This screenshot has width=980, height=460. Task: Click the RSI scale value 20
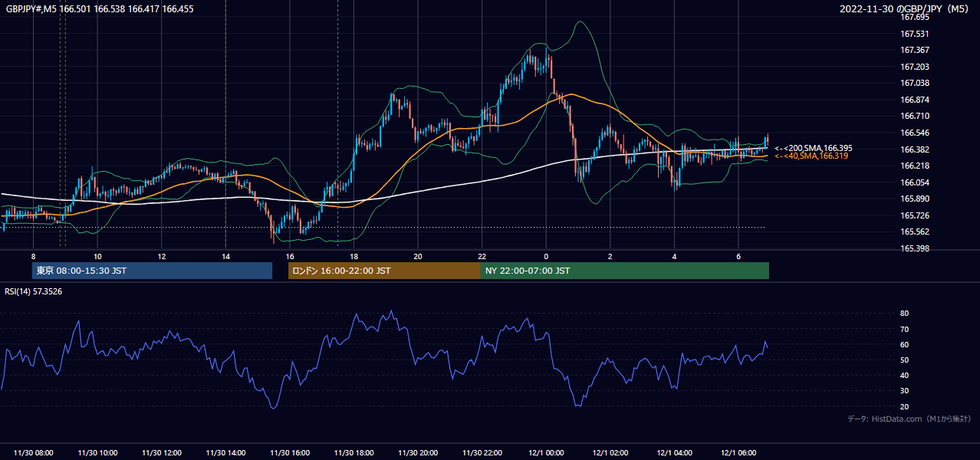(x=904, y=406)
